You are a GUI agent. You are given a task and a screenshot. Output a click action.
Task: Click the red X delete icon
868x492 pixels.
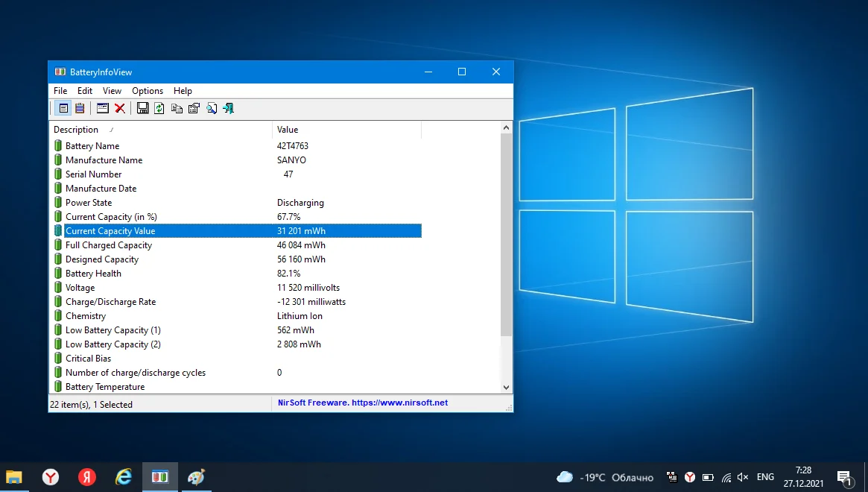coord(119,108)
